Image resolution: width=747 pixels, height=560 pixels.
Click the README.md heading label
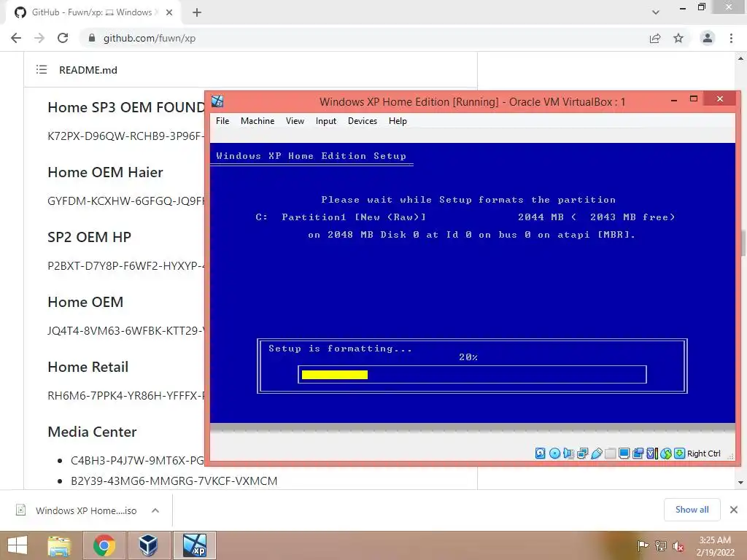click(x=88, y=70)
